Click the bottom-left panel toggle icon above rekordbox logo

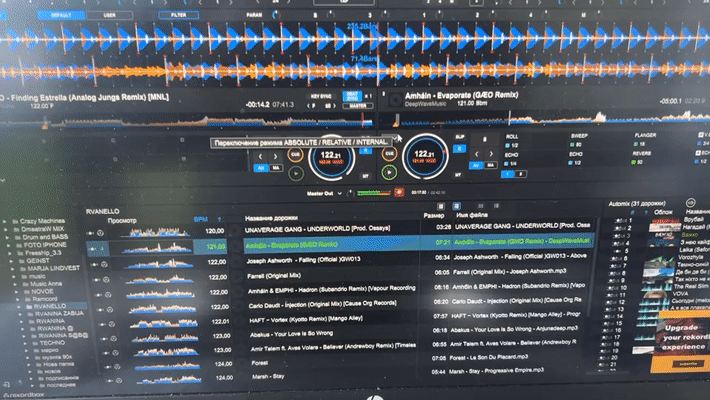click(x=6, y=384)
